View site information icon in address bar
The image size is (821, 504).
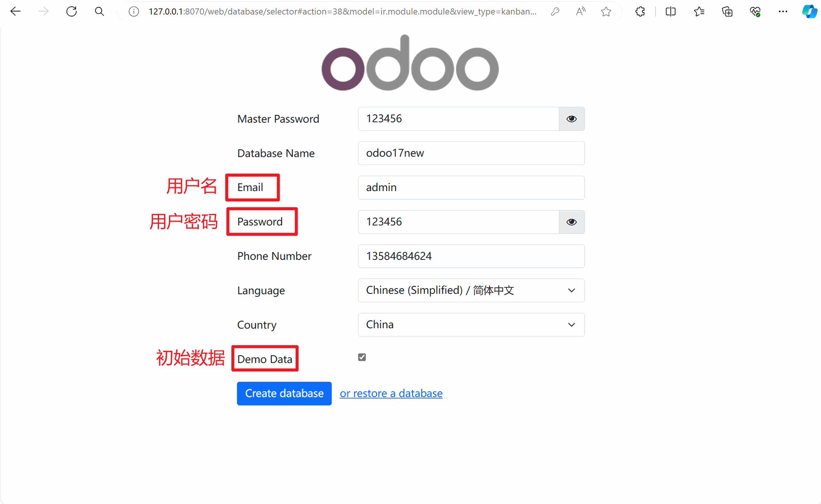click(x=134, y=12)
